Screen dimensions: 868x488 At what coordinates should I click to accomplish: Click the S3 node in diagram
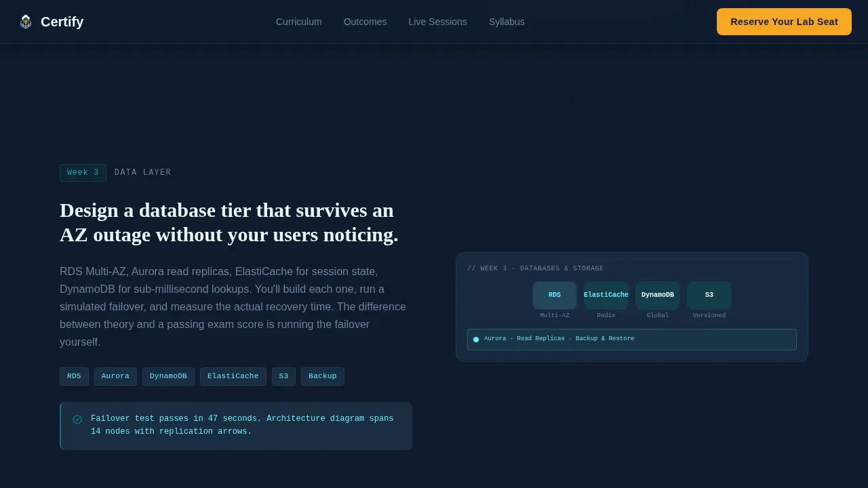coord(709,296)
